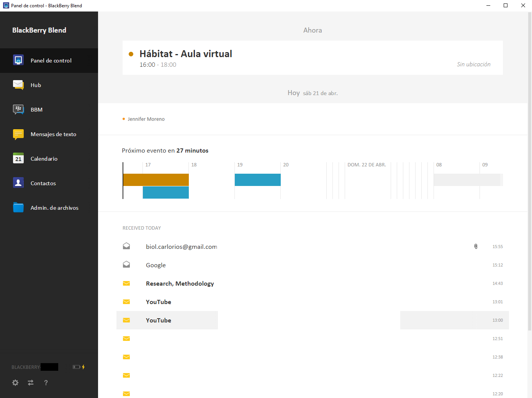The height and width of the screenshot is (398, 532).
Task: Open the highlighted YouTube email at 13:00
Action: coord(313,320)
